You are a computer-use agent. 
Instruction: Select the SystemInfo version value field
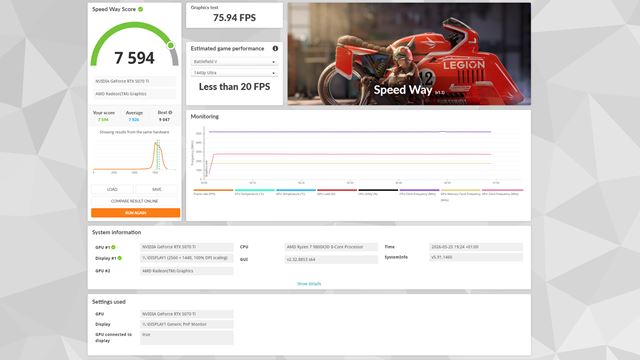pos(476,257)
